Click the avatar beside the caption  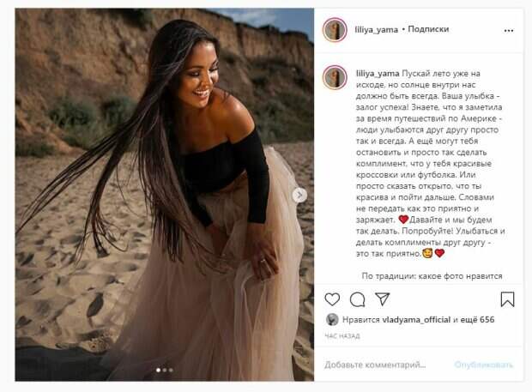(335, 77)
